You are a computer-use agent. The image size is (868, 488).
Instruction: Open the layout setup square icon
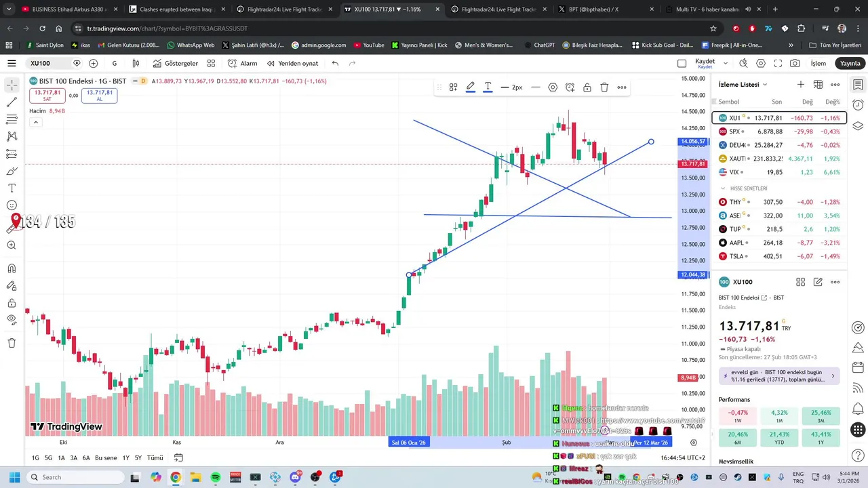pyautogui.click(x=682, y=63)
